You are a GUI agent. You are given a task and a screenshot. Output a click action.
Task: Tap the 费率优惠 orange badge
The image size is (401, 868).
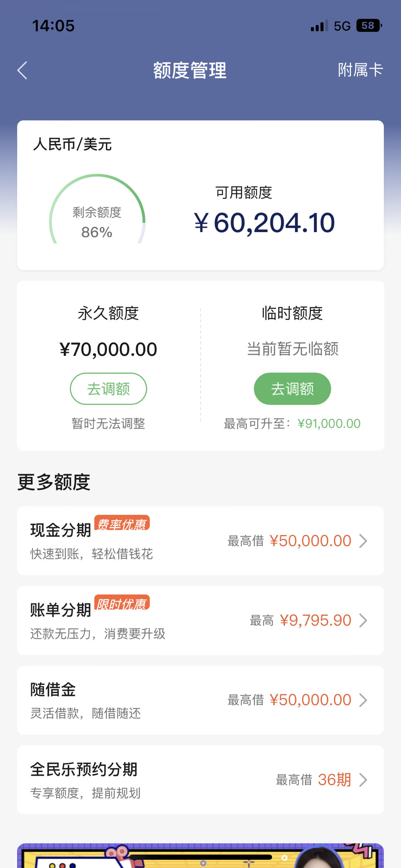(x=122, y=523)
